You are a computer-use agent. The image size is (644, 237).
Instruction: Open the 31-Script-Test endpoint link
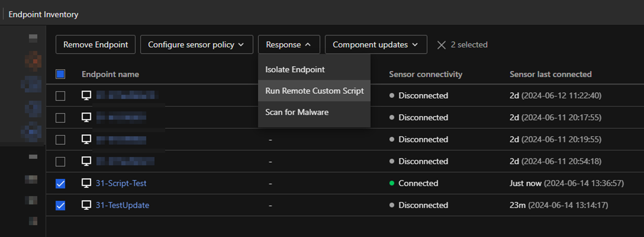(x=121, y=183)
